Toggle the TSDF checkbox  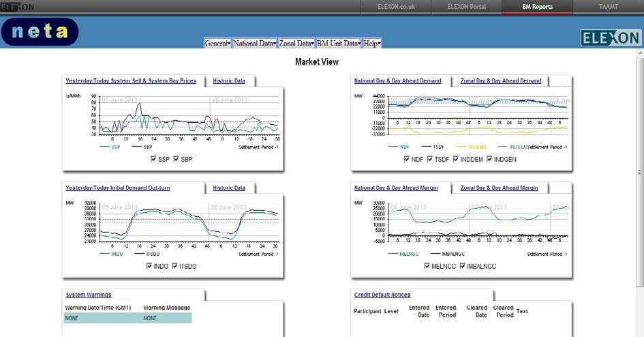[x=429, y=159]
